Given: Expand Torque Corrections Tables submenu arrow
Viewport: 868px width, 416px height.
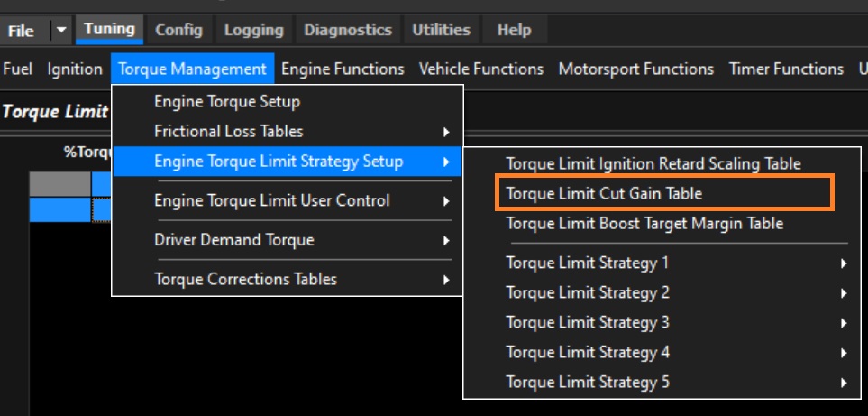Looking at the screenshot, I should pyautogui.click(x=446, y=279).
